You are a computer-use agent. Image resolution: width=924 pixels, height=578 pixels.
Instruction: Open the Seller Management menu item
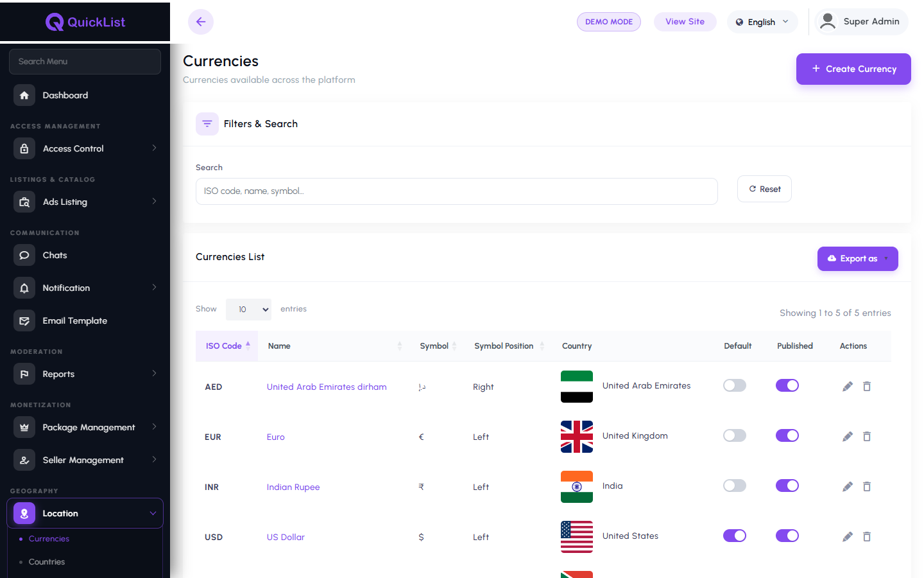coord(85,460)
